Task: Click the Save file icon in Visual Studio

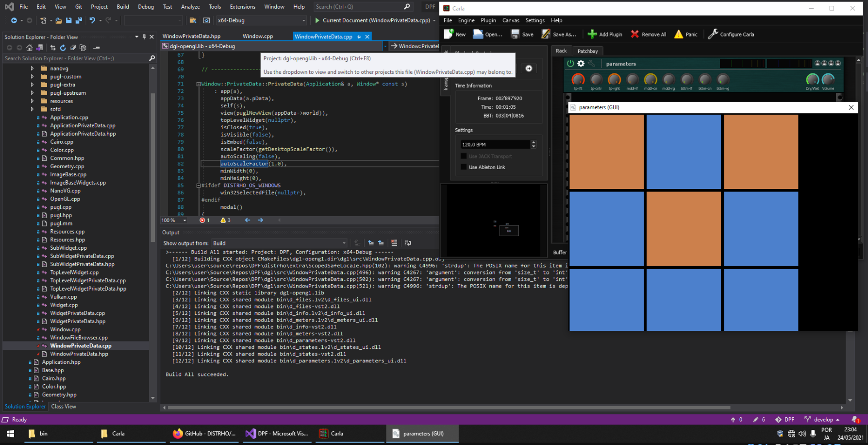Action: (x=68, y=20)
